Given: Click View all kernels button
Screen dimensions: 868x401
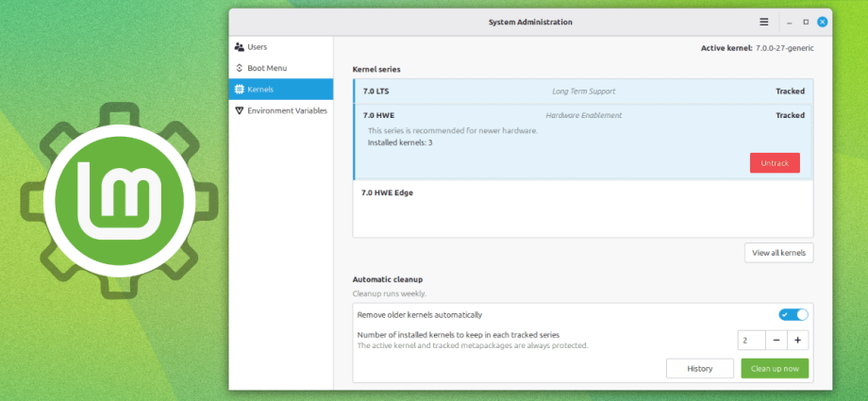Looking at the screenshot, I should (779, 253).
